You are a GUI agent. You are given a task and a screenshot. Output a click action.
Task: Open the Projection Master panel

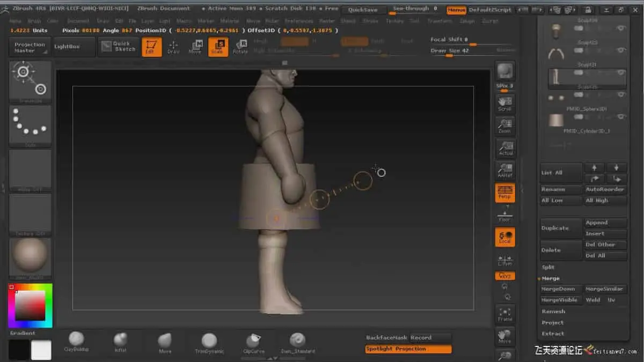tap(30, 47)
